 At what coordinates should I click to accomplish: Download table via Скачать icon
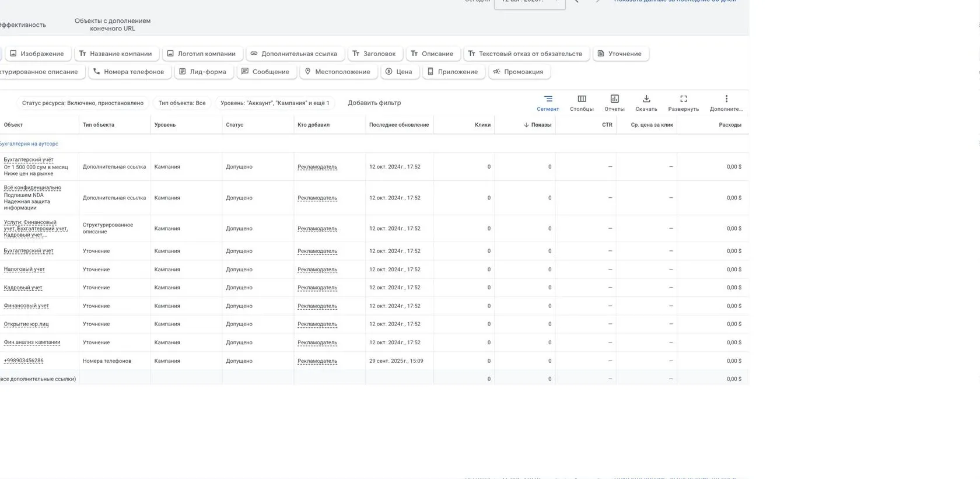[646, 103]
